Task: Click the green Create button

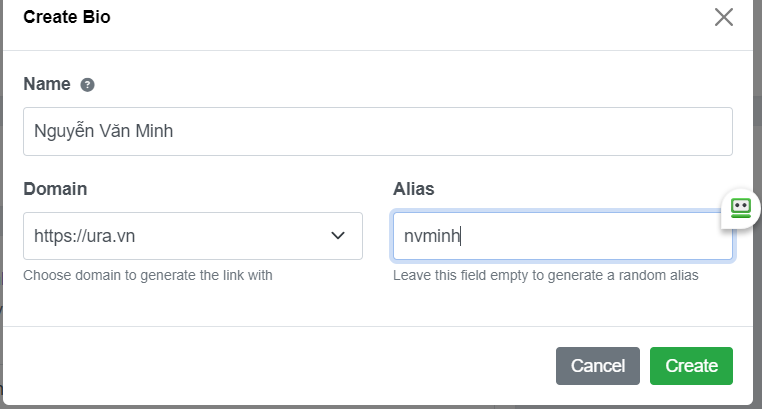Action: 691,366
